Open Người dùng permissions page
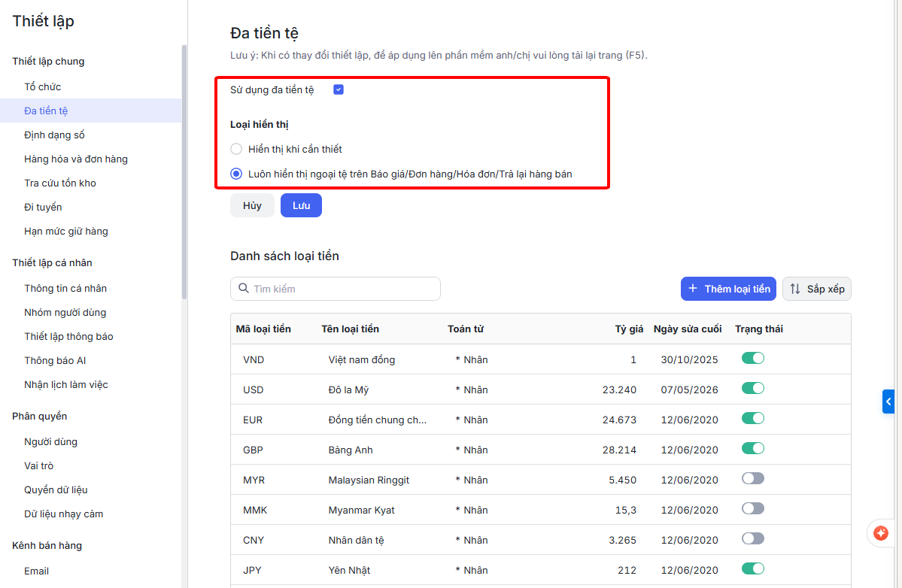The width and height of the screenshot is (902, 588). pyautogui.click(x=50, y=442)
